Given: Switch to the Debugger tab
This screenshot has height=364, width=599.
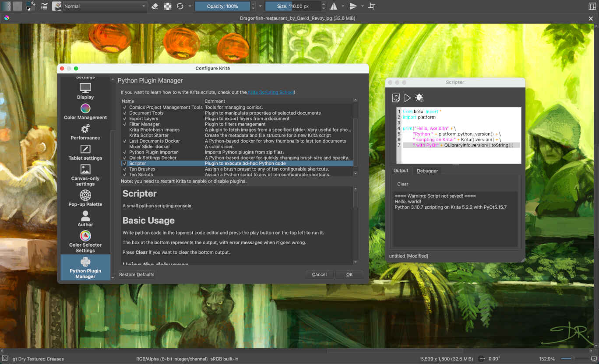Looking at the screenshot, I should click(x=426, y=171).
